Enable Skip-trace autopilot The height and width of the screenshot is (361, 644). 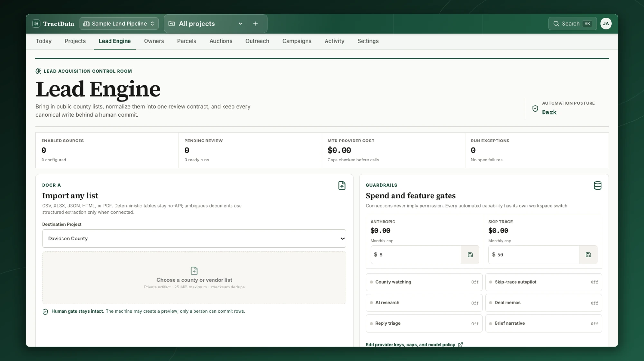point(544,282)
